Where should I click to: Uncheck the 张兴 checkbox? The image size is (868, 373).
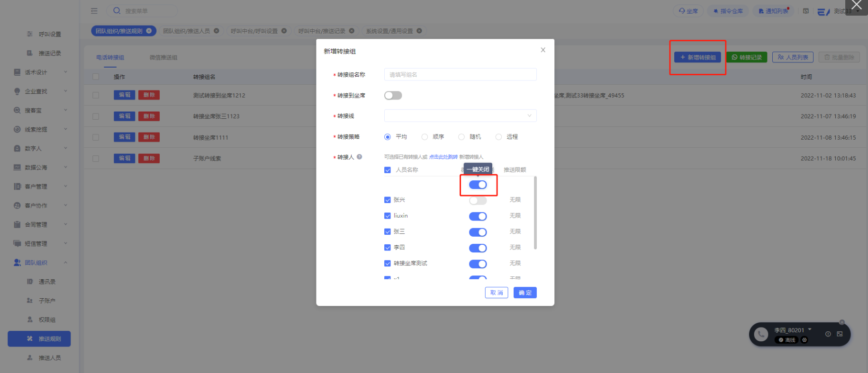[x=388, y=200]
